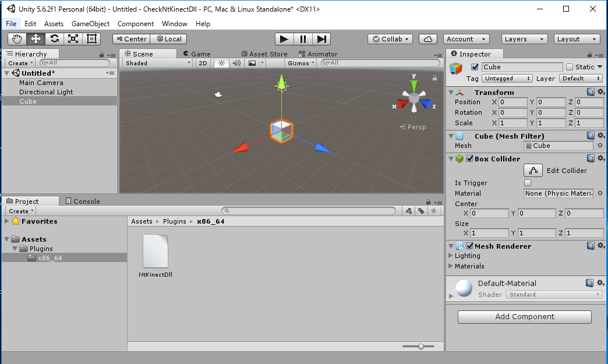Adjust the asset icon size slider

(x=420, y=346)
